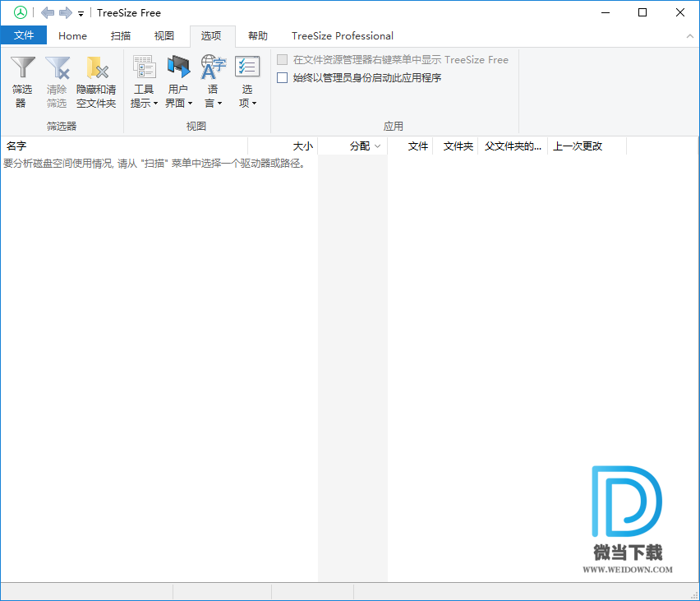Minimize the TreeSize Free window
This screenshot has width=700, height=601.
click(x=606, y=12)
